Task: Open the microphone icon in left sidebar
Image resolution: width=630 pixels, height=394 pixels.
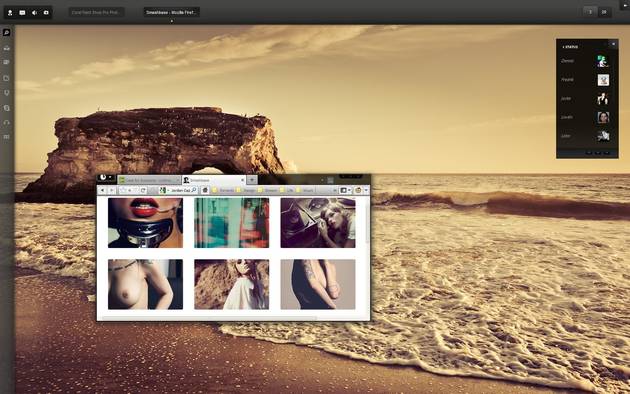Action: [x=6, y=93]
